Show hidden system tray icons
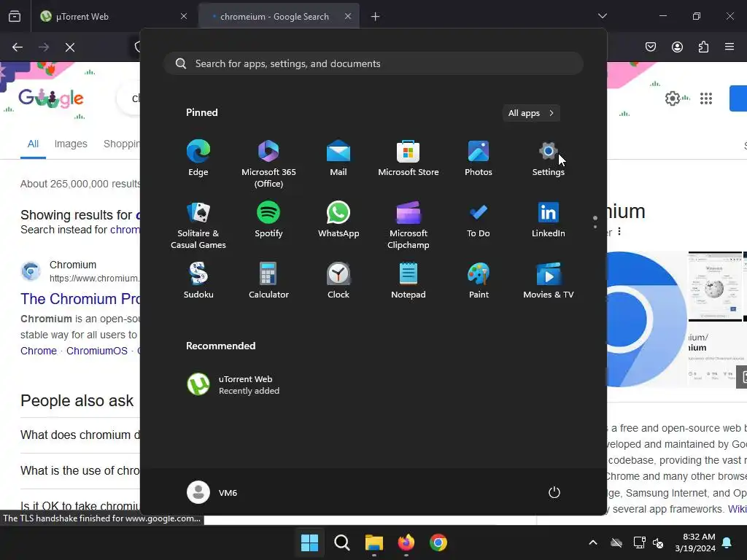Screen dimensions: 747x560 [593, 542]
